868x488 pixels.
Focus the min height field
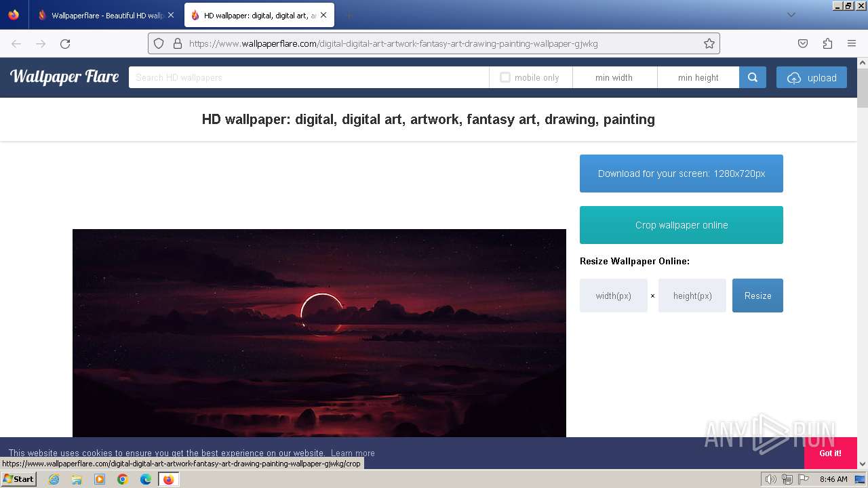click(698, 77)
